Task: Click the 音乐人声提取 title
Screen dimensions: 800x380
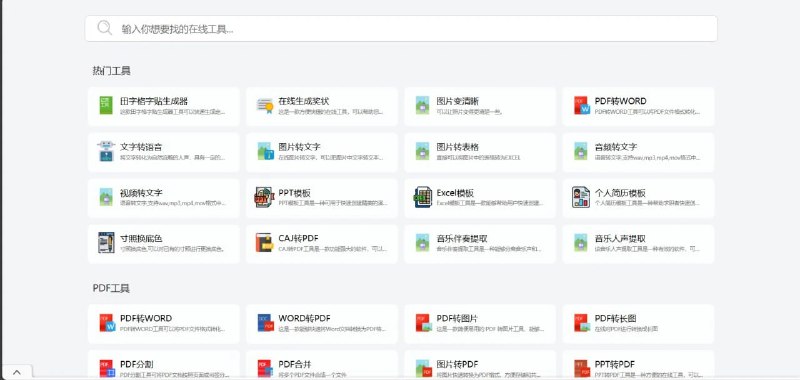Action: click(620, 238)
